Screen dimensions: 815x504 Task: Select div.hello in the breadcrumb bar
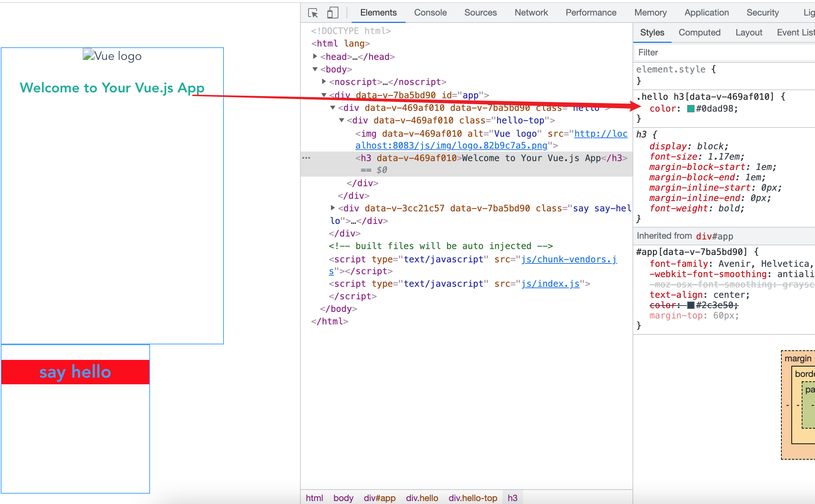pos(422,498)
